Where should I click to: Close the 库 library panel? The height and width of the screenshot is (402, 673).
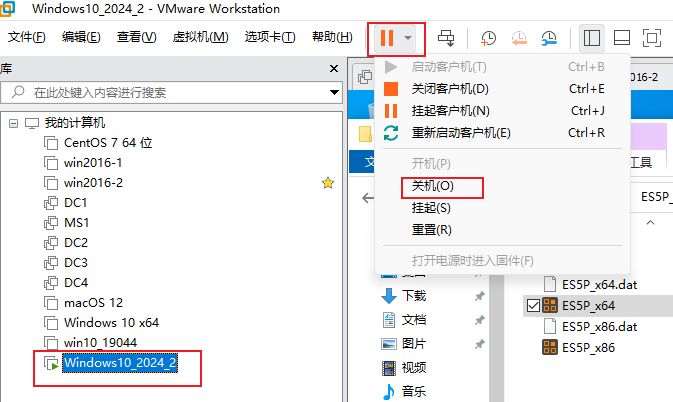pos(334,69)
